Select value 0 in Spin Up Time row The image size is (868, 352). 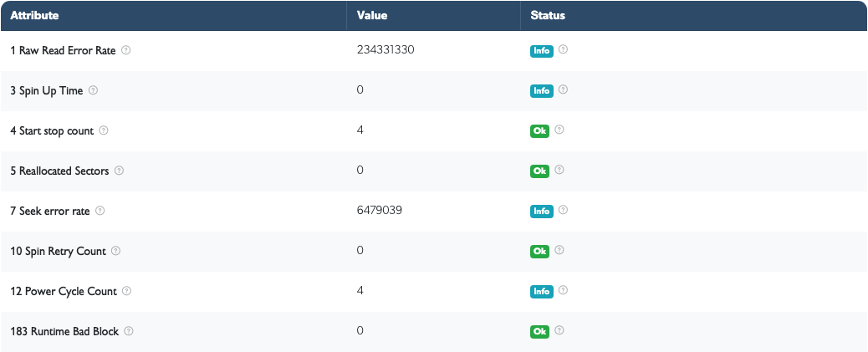360,89
